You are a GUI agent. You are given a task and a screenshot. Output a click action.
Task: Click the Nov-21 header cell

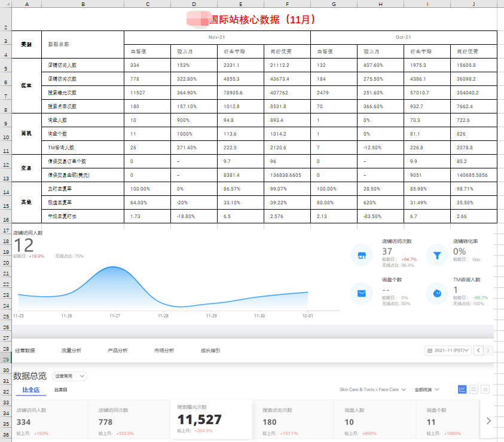217,37
